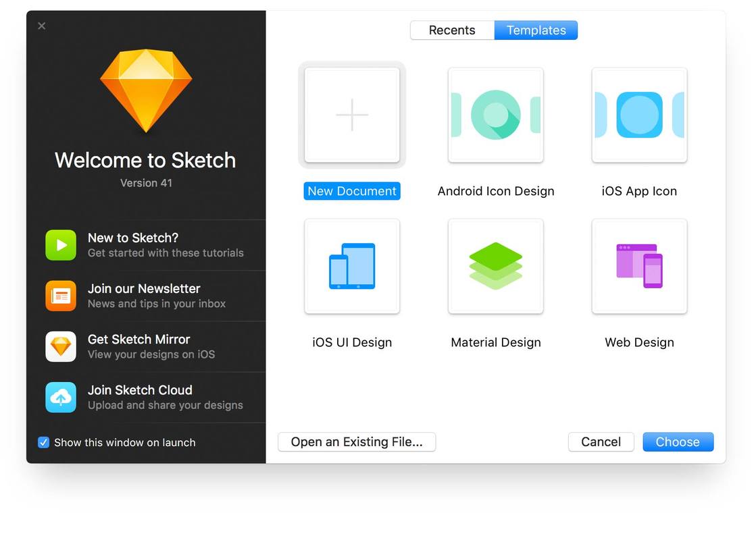
Task: Select the New Document blank thumbnail
Action: (352, 115)
